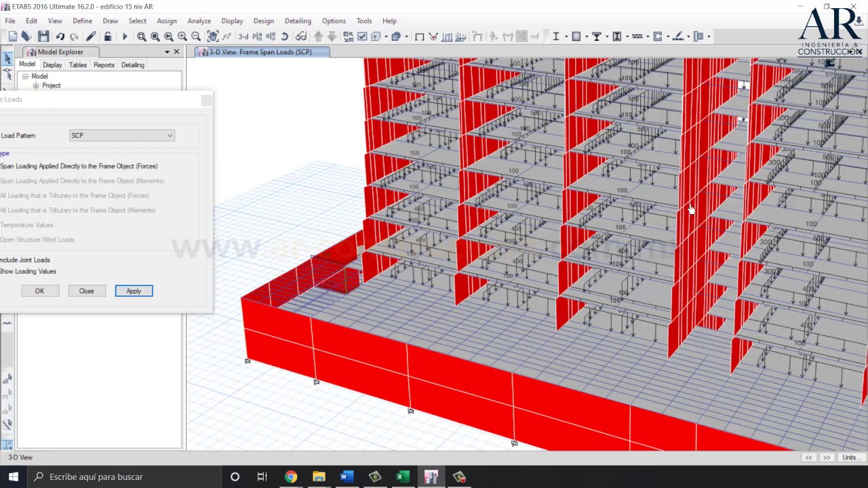This screenshot has height=488, width=868.
Task: Open the Assign menu
Action: tap(166, 21)
